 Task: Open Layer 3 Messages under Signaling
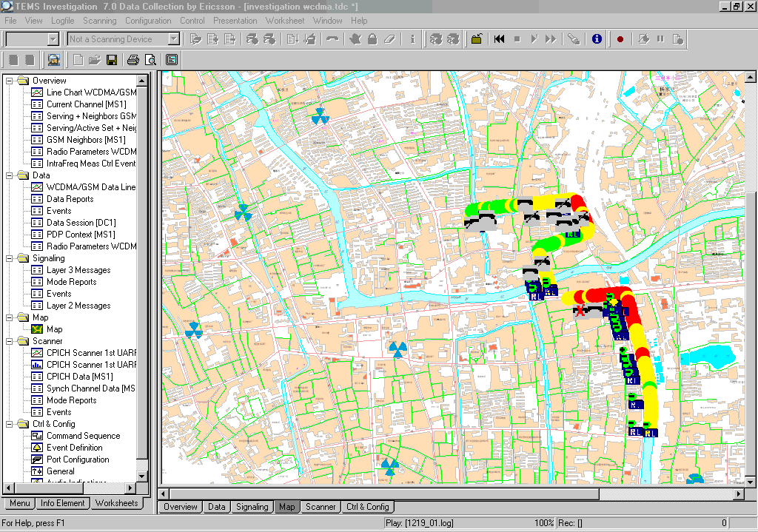pyautogui.click(x=78, y=270)
